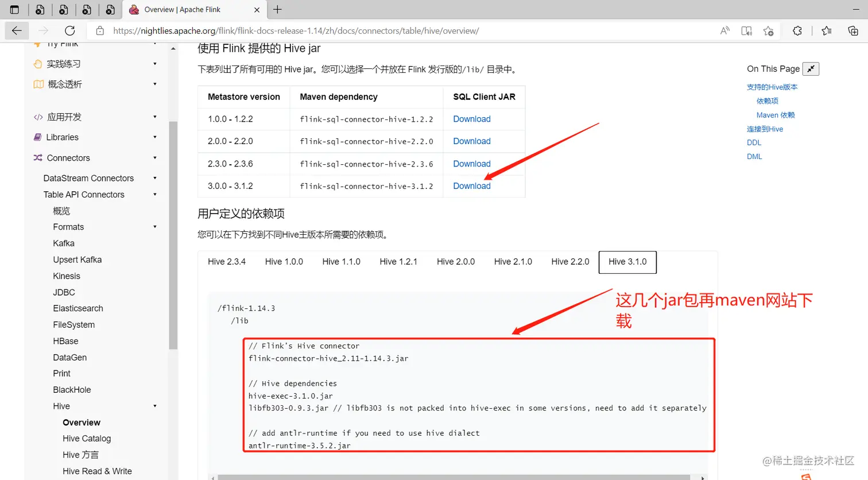Select the Hive 1.2.1 dependency tab
Viewport: 868px width, 480px height.
pyautogui.click(x=398, y=262)
